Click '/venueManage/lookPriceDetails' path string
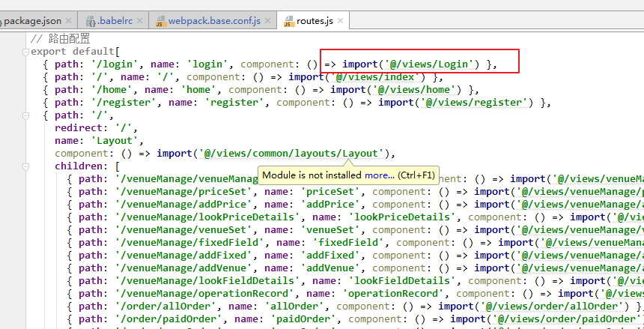644x329 pixels. pyautogui.click(x=207, y=217)
